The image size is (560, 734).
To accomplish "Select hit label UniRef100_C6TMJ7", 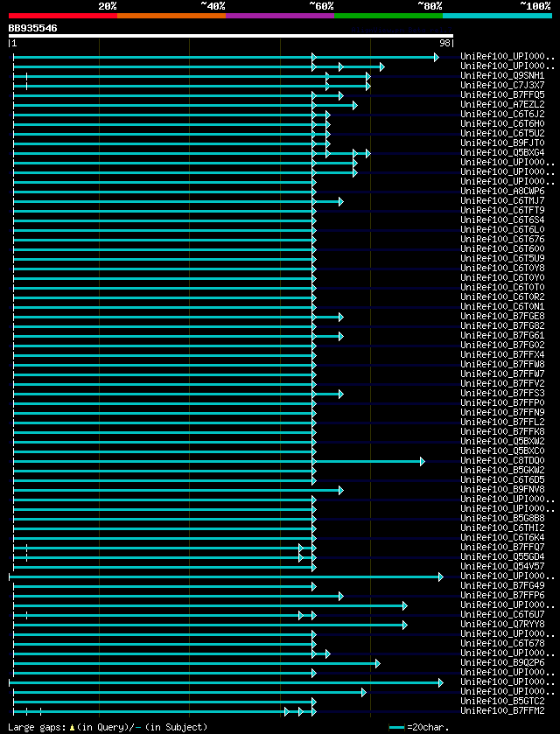I will (502, 201).
